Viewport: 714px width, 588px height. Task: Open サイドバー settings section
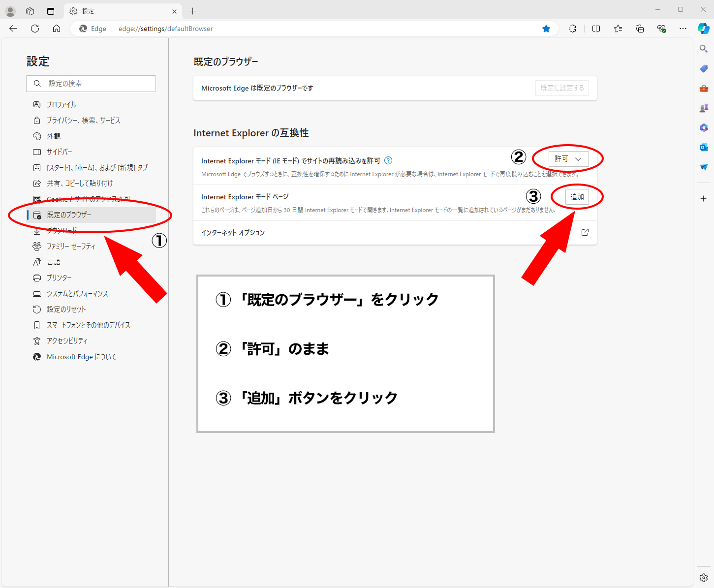tap(92, 152)
